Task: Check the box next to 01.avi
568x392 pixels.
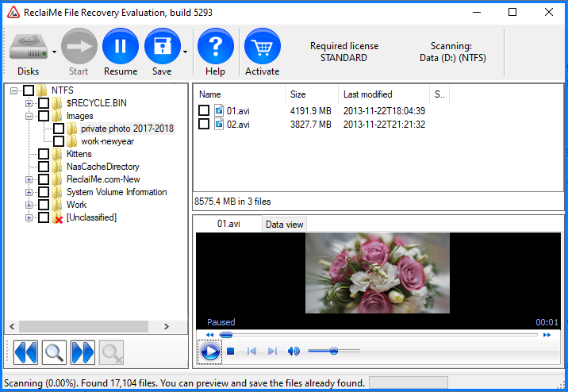Action: [x=204, y=111]
